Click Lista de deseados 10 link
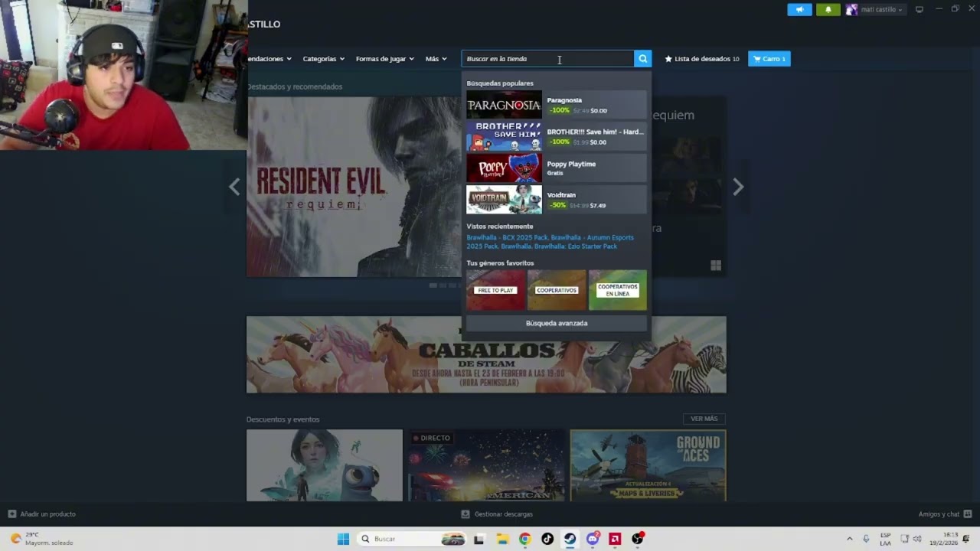Viewport: 980px width, 551px height. [702, 59]
